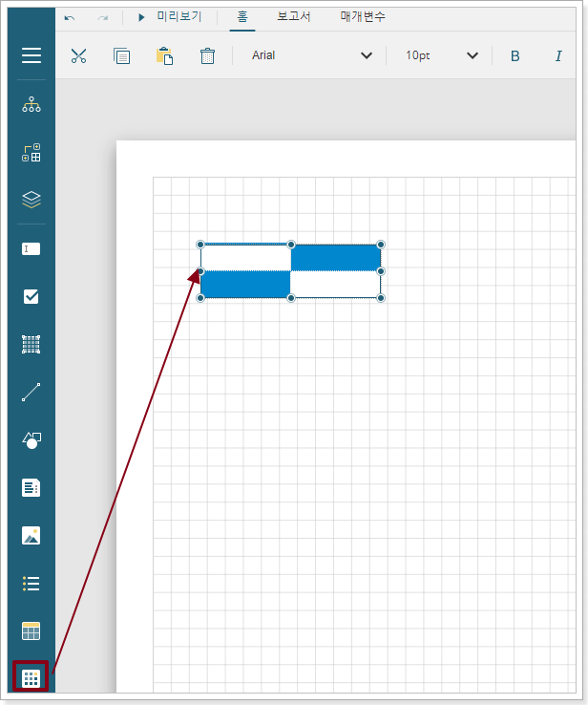Expand the Arial font family dropdown

pos(311,55)
